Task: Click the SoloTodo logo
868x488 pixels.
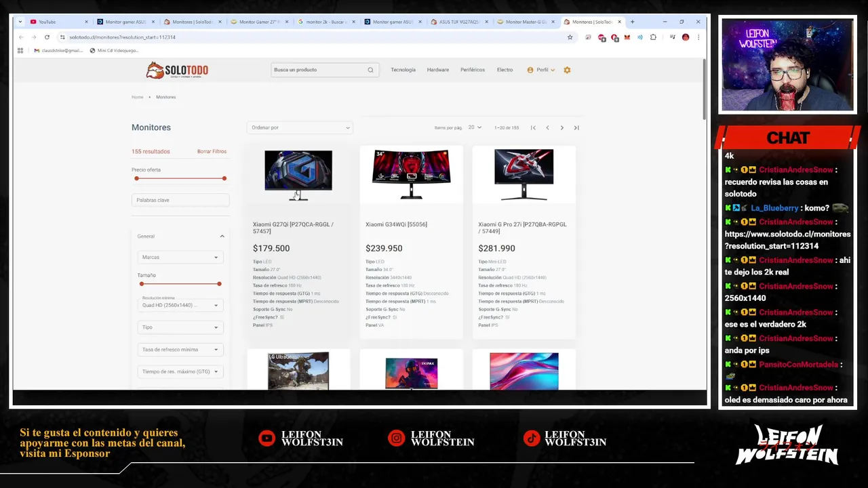Action: coord(177,70)
